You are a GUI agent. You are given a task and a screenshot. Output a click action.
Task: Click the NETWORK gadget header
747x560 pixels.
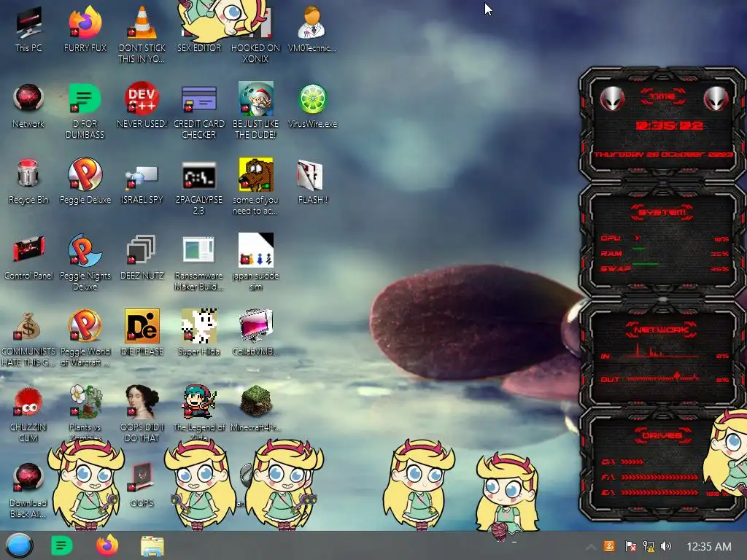pyautogui.click(x=662, y=330)
